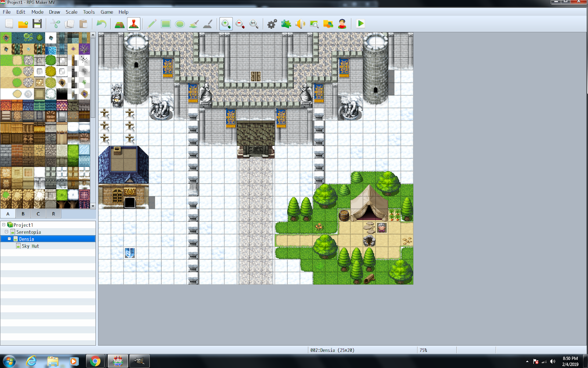The height and width of the screenshot is (368, 588).
Task: Open the Game menu
Action: pos(106,12)
